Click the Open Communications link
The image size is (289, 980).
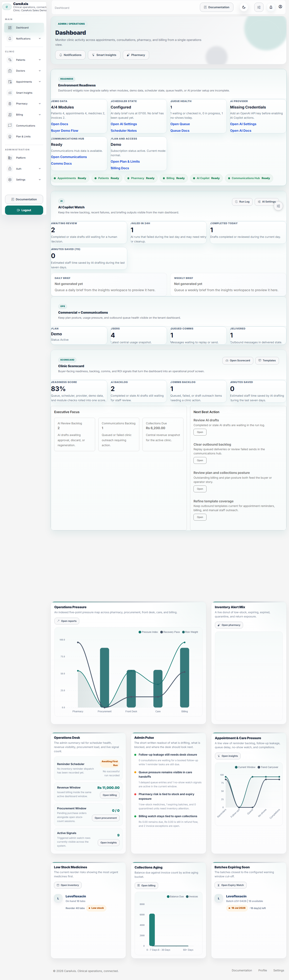coord(69,157)
